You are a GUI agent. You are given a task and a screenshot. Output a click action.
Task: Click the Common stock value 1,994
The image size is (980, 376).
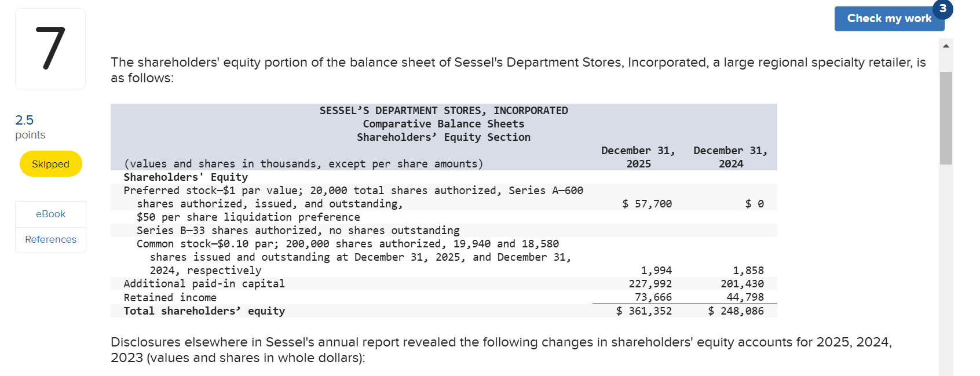(657, 270)
